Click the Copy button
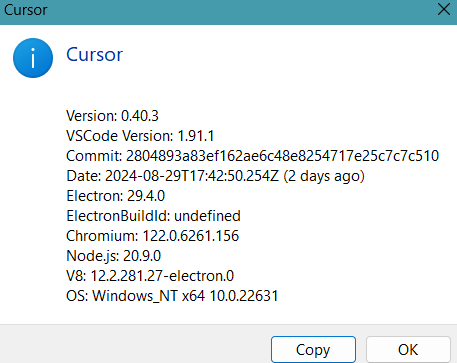 pyautogui.click(x=313, y=350)
